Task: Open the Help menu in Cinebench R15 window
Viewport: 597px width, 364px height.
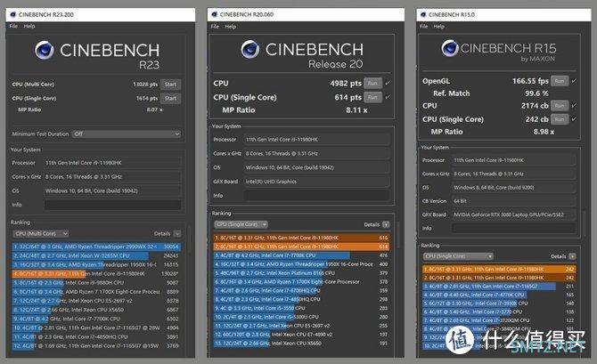Action: click(438, 27)
